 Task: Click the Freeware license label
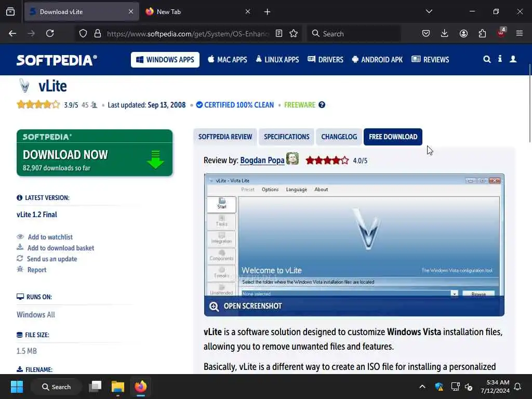tap(300, 105)
